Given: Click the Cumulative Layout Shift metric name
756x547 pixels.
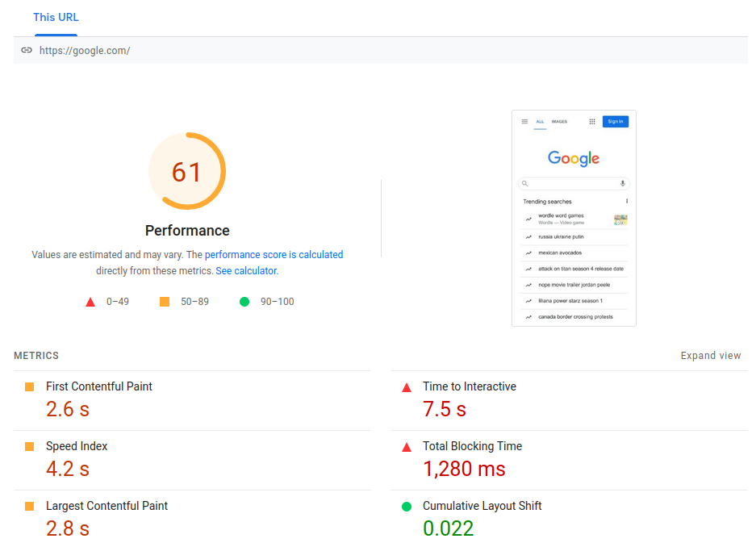Looking at the screenshot, I should (x=482, y=506).
